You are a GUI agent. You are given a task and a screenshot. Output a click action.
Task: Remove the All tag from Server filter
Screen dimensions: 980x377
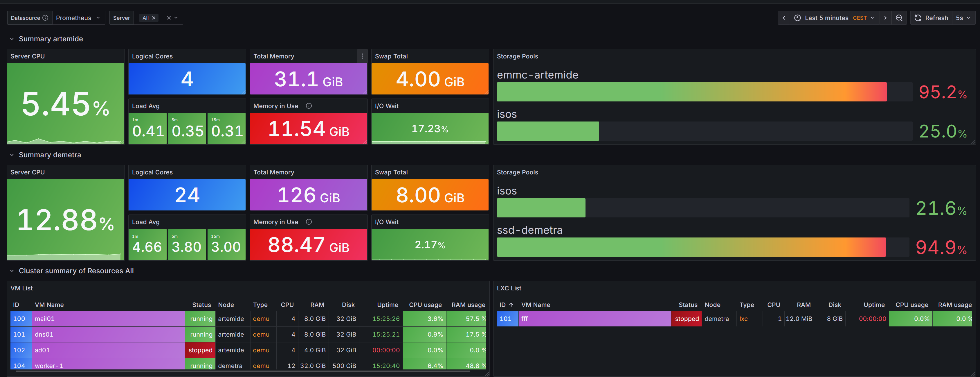(154, 18)
